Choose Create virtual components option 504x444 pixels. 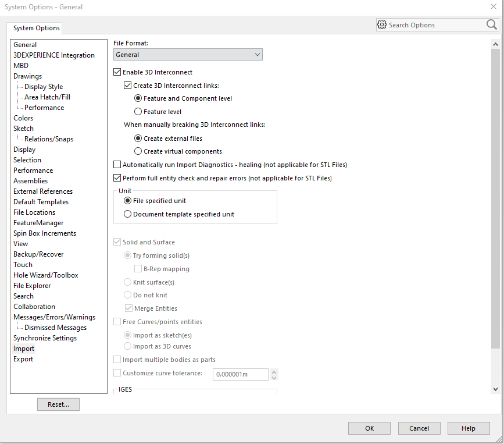(x=138, y=151)
